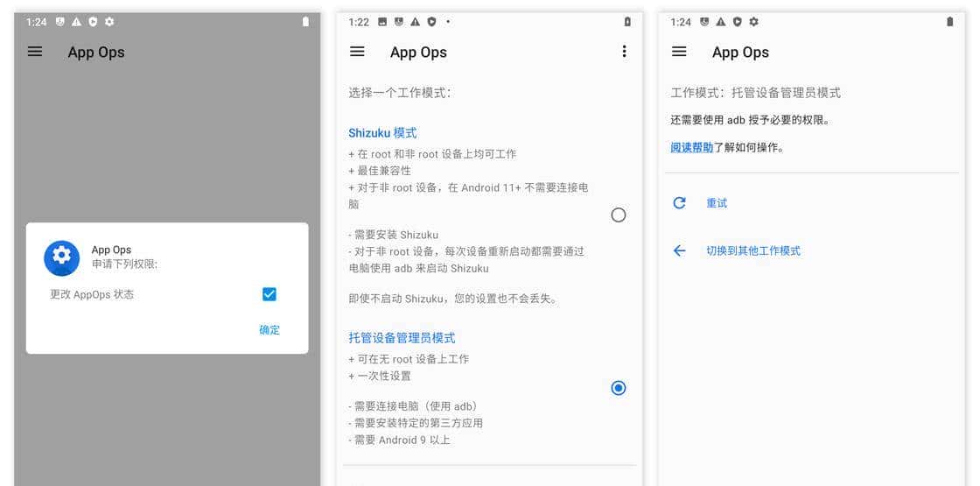Viewport: 980px width, 486px height.
Task: Open hamburger menu in middle App Ops screen
Action: click(x=357, y=52)
